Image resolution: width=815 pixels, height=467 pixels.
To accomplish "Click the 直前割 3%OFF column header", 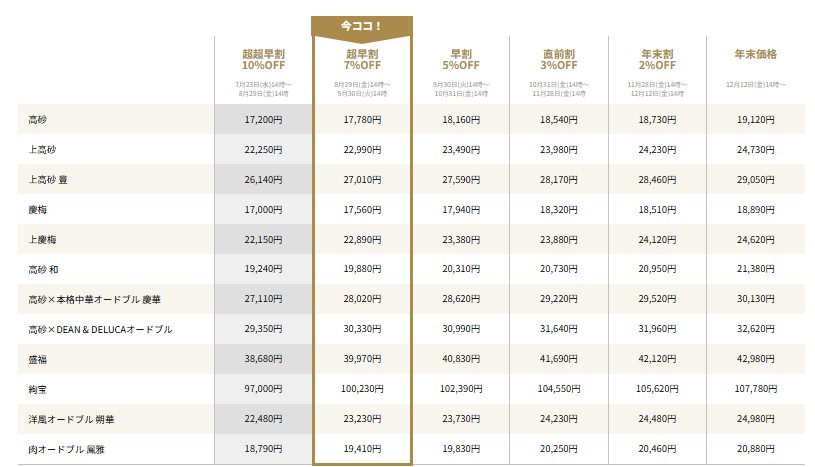I will pos(559,58).
